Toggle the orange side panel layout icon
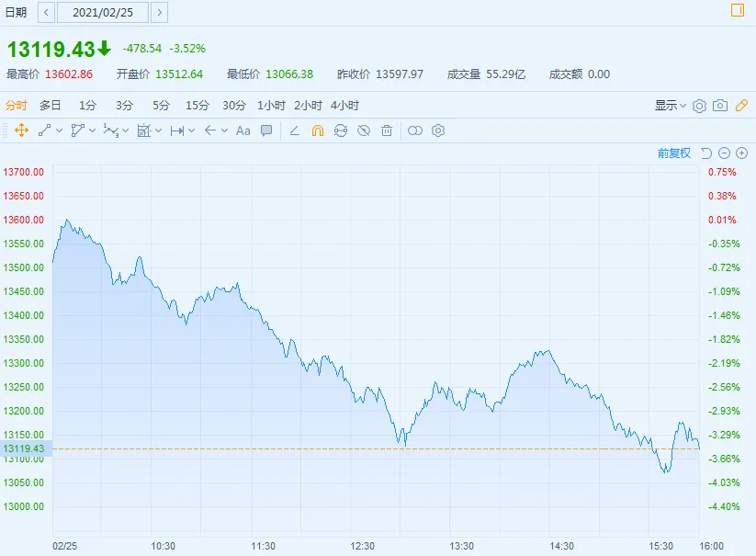Viewport: 756px width, 556px height. (738, 10)
